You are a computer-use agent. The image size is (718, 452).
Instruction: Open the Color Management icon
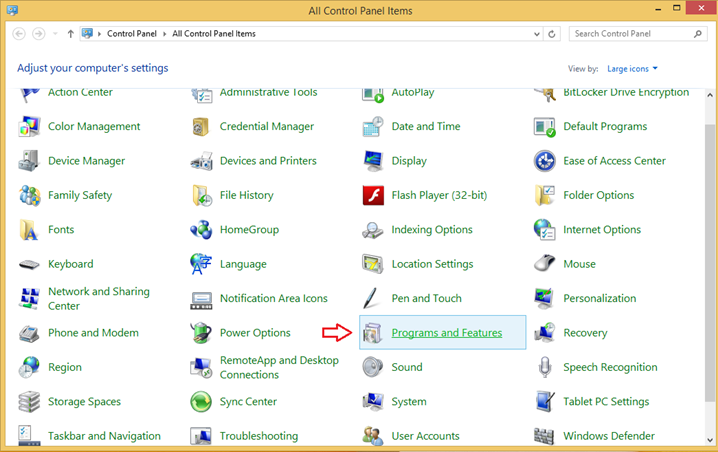coord(29,126)
